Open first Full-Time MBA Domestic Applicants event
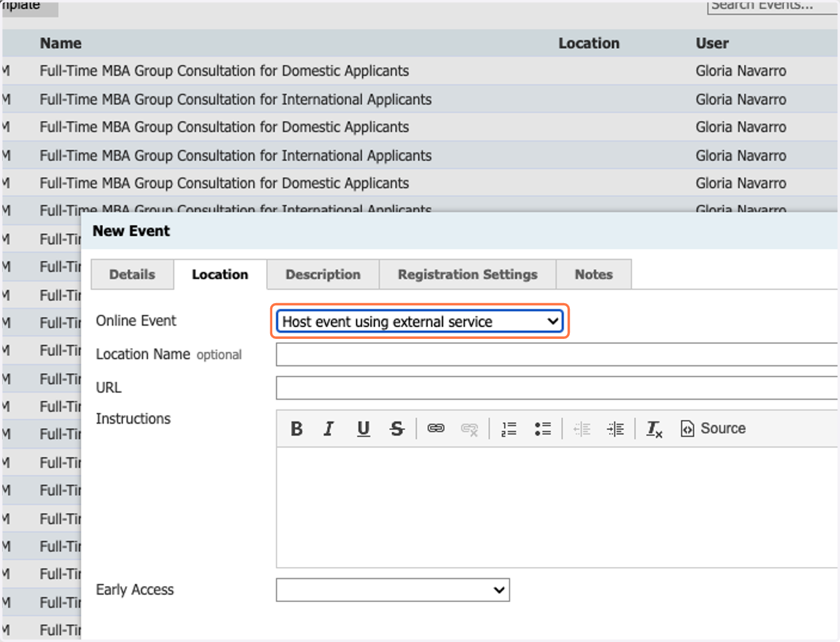 pos(224,71)
